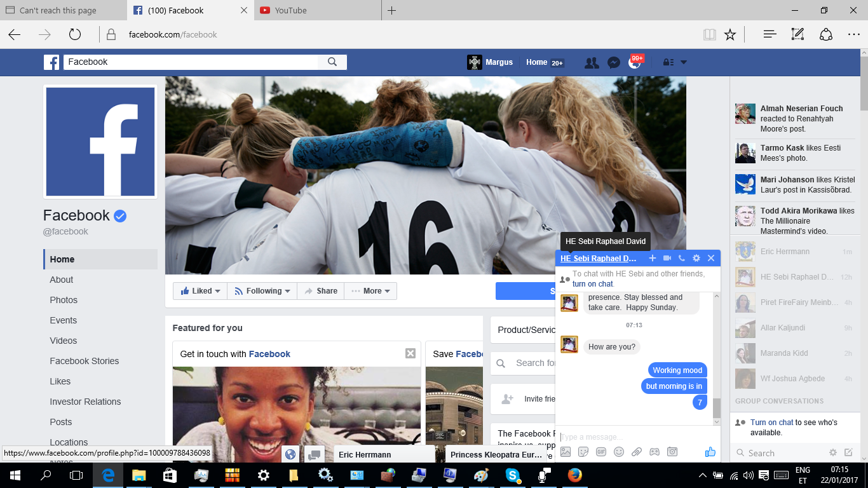Open the Eric Herrmann minimized chat tab
This screenshot has width=868, height=488.
pos(384,454)
